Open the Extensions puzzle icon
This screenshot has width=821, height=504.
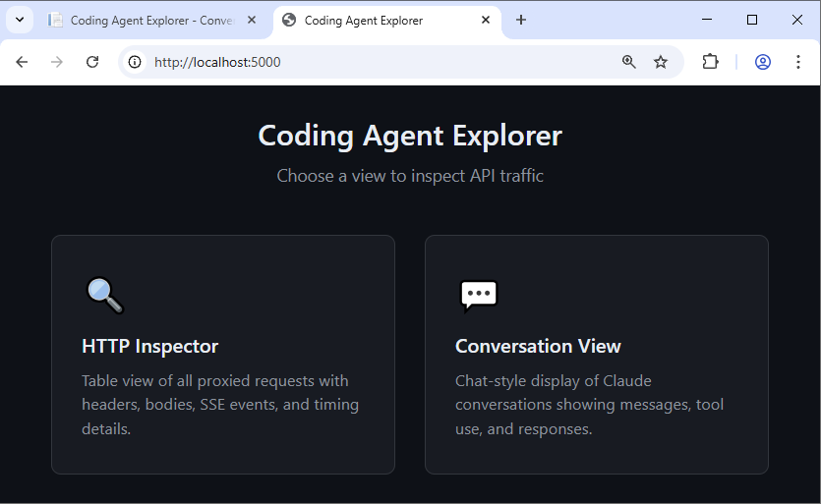(710, 62)
